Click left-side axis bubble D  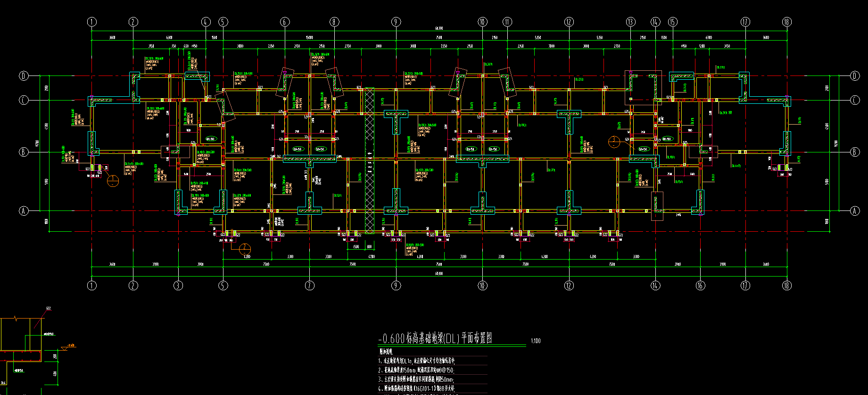pyautogui.click(x=24, y=76)
